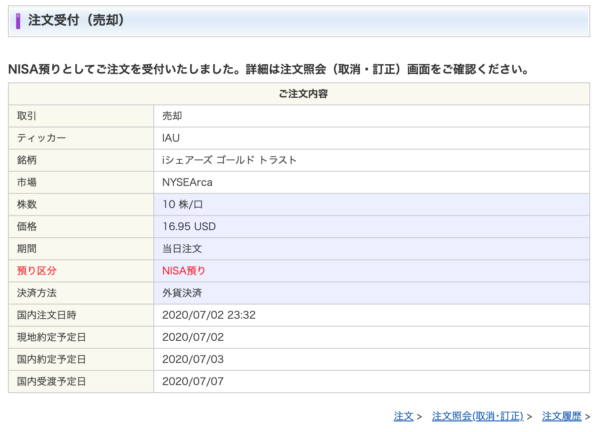Click the ティッカー label cell
The height and width of the screenshot is (432, 600).
point(81,138)
